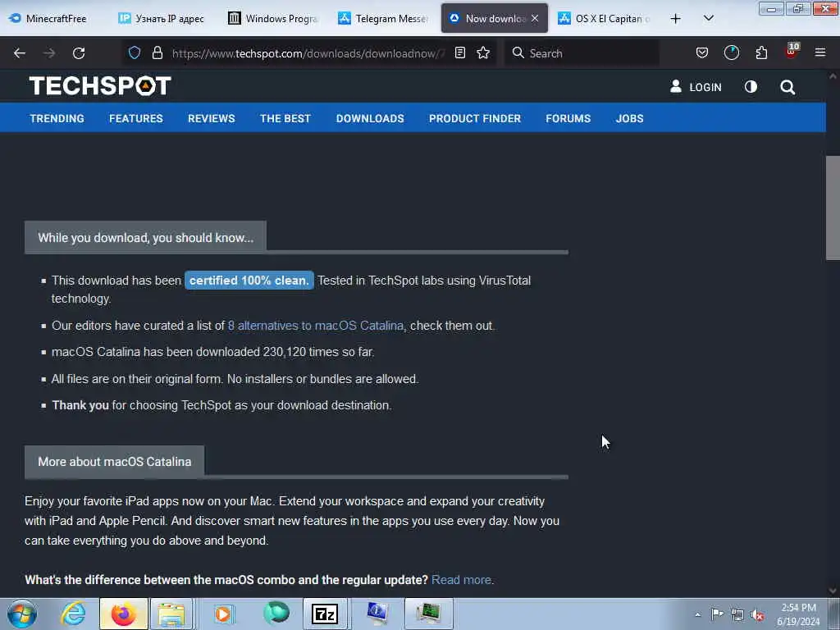The image size is (840, 630).
Task: Open the Extensions puzzle icon
Action: click(761, 52)
